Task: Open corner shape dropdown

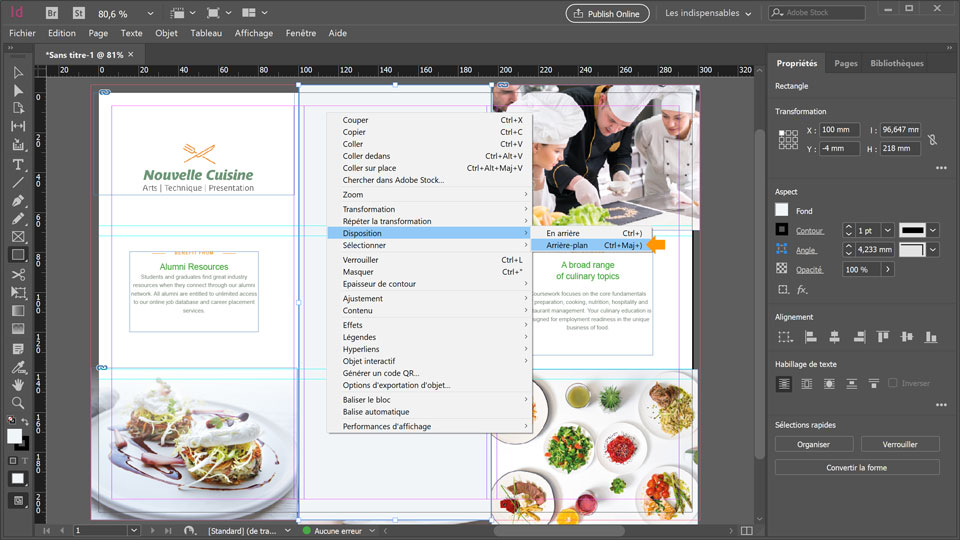Action: (x=933, y=249)
